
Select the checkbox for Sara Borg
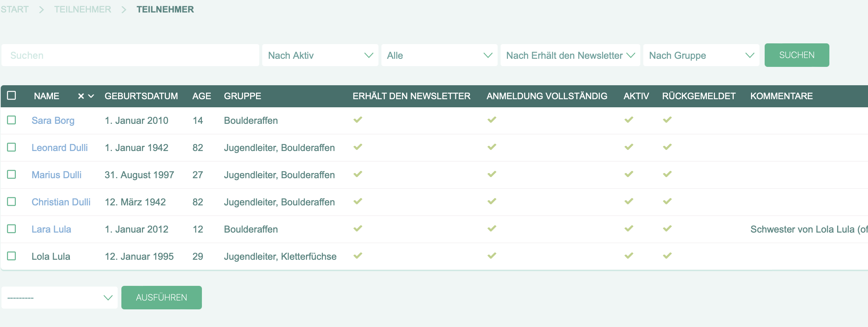tap(12, 120)
